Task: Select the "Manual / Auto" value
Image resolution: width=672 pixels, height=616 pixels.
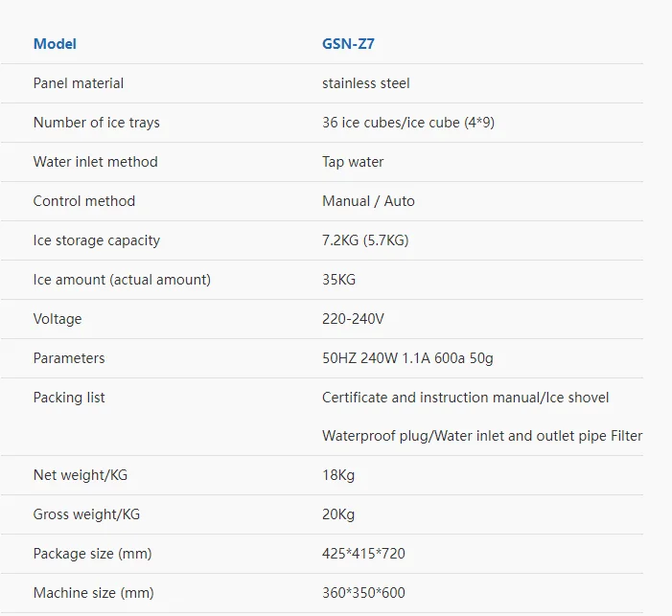Action: tap(368, 201)
